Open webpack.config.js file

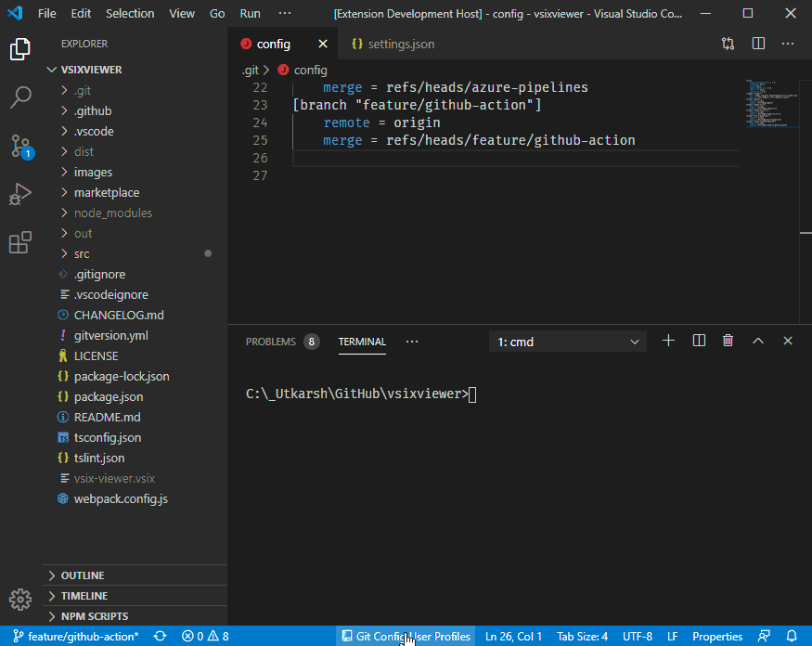[135, 498]
